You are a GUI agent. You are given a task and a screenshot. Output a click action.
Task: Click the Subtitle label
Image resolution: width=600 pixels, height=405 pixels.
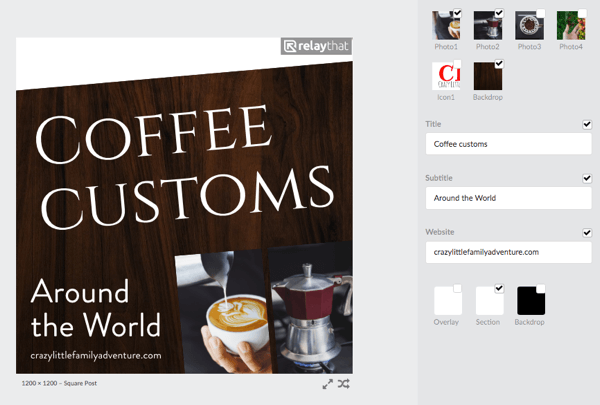439,178
